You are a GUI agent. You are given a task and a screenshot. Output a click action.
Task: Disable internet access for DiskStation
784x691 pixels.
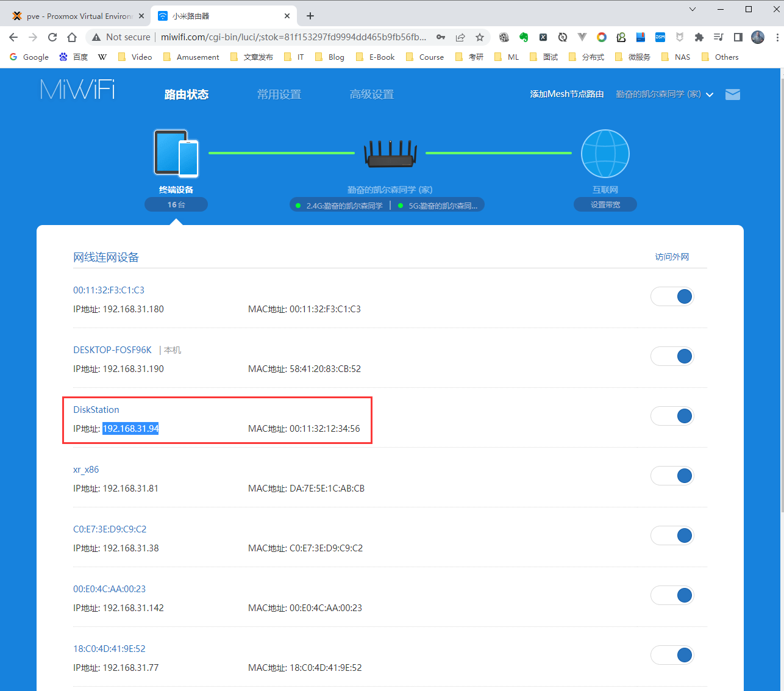point(672,416)
